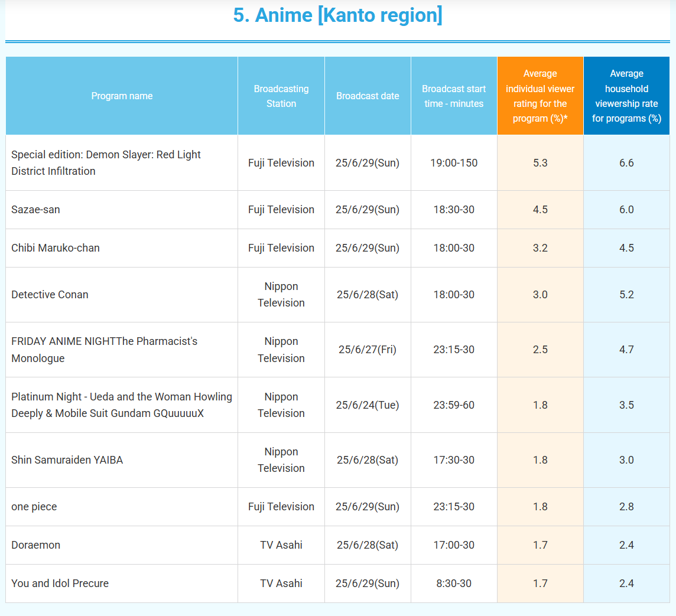Click the household rate value '2.8'
This screenshot has width=676, height=616.
[x=626, y=507]
